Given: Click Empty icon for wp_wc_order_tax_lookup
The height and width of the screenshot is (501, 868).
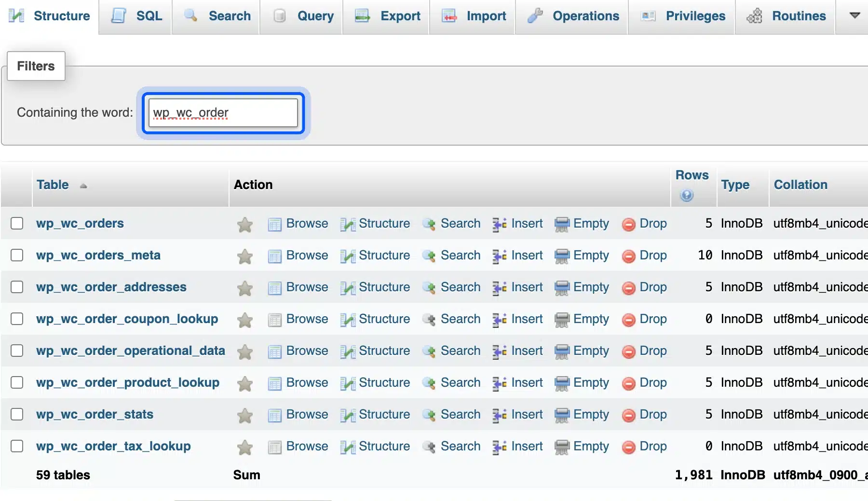Looking at the screenshot, I should 562,447.
